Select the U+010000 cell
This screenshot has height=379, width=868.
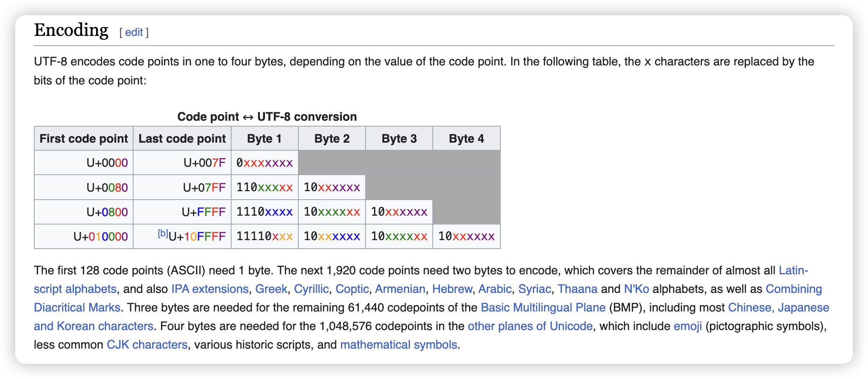click(84, 236)
